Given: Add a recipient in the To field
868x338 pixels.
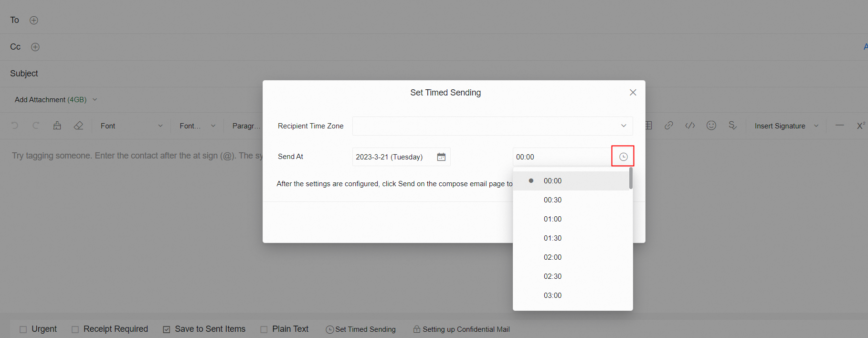Looking at the screenshot, I should coord(34,20).
